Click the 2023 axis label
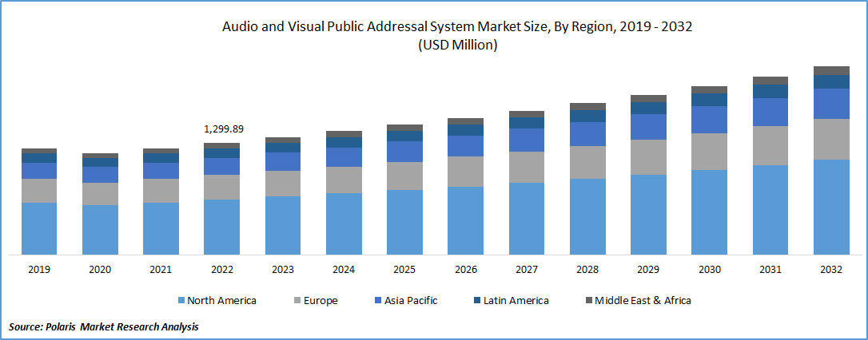868x340 pixels. [283, 270]
